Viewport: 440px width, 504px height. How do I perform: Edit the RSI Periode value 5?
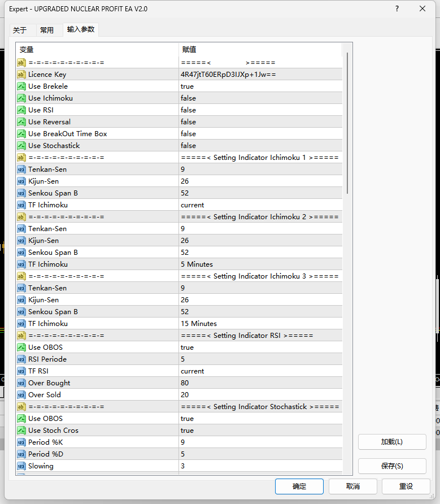[260, 359]
